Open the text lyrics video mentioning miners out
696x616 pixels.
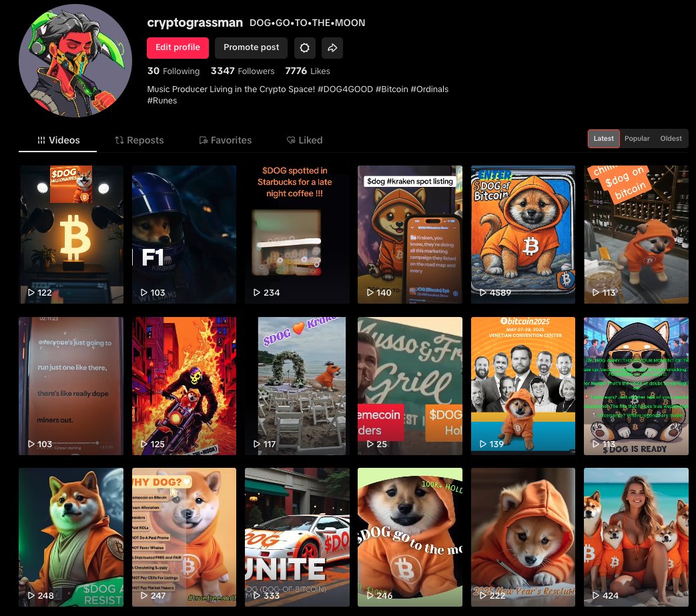[x=71, y=386]
